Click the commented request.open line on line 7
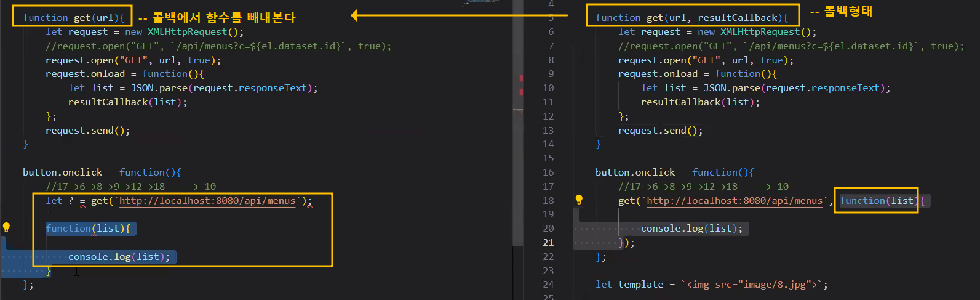 791,46
